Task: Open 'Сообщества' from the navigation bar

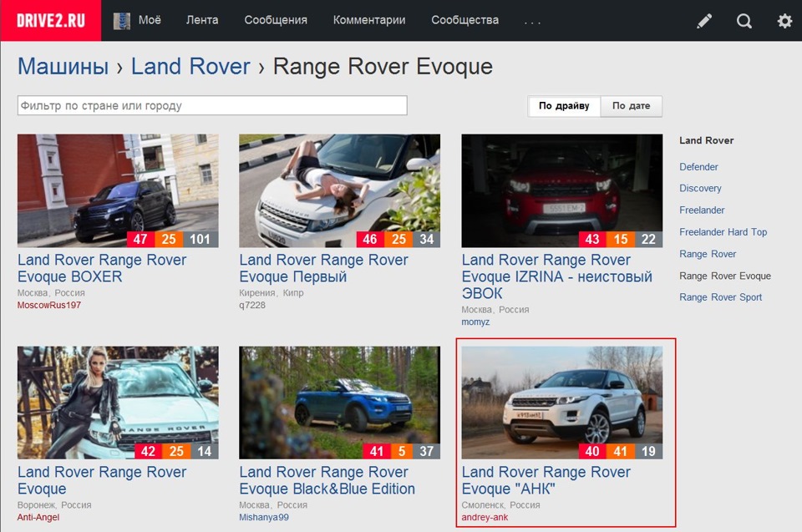Action: click(x=464, y=20)
